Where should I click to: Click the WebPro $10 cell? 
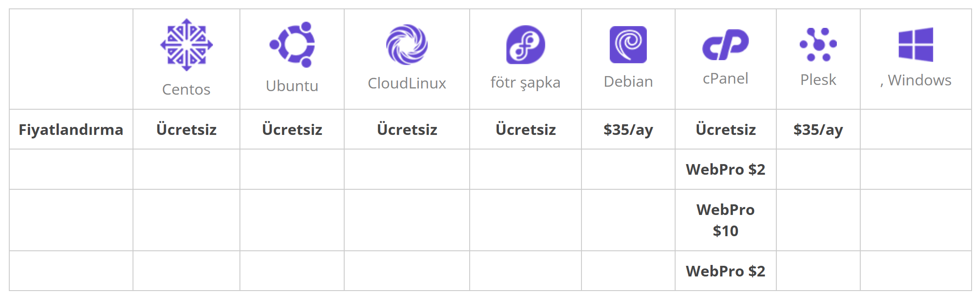726,220
